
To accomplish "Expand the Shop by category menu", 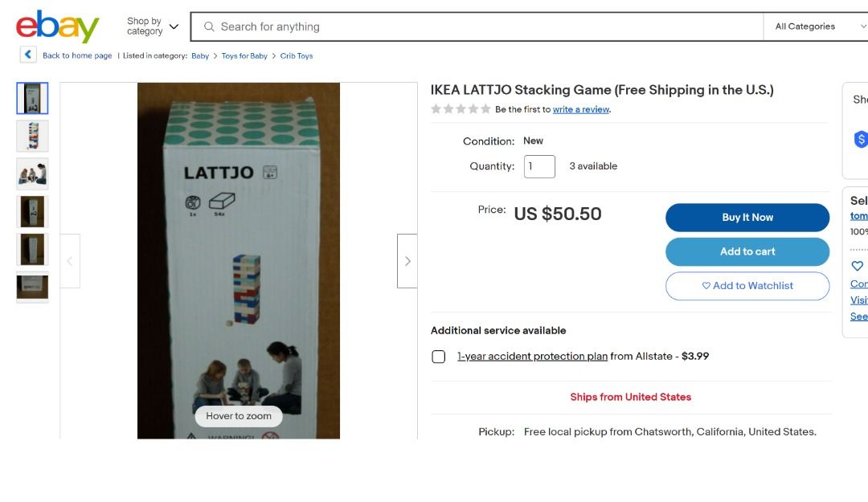I will pyautogui.click(x=146, y=25).
